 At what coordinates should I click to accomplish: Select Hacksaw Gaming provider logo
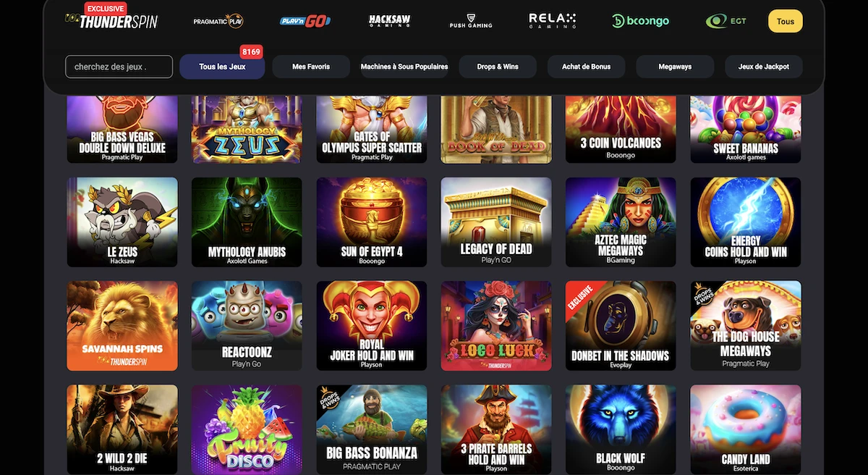click(390, 21)
